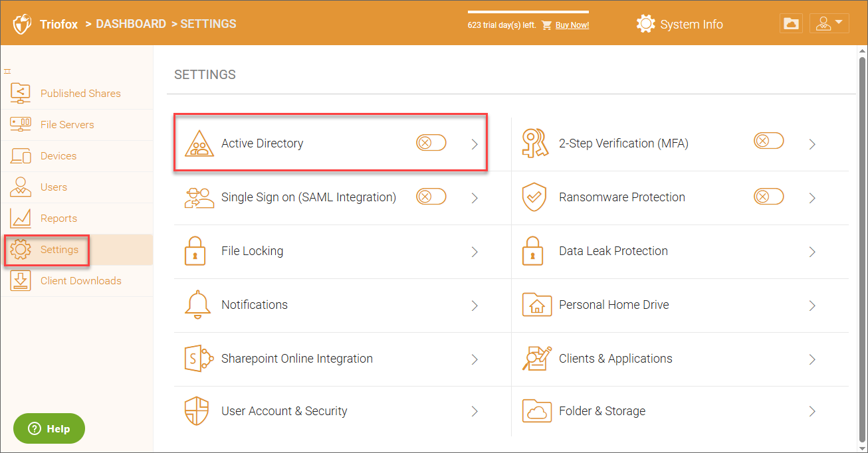
Task: Click the green Help button
Action: (x=49, y=428)
